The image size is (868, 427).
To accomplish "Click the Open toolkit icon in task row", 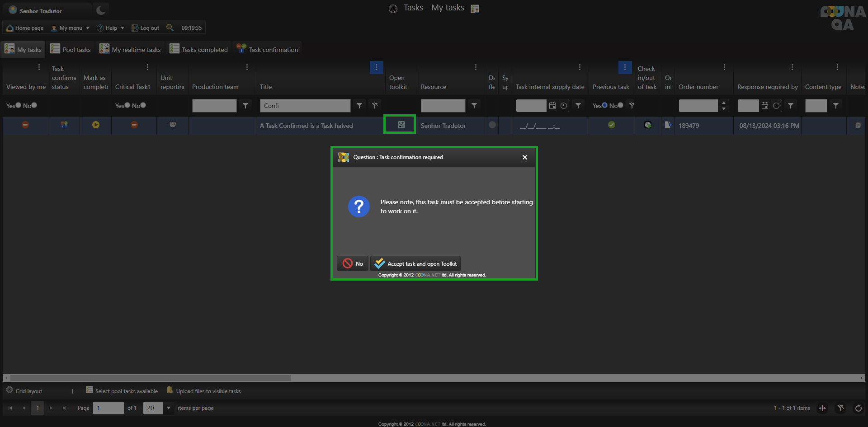I will [x=401, y=125].
